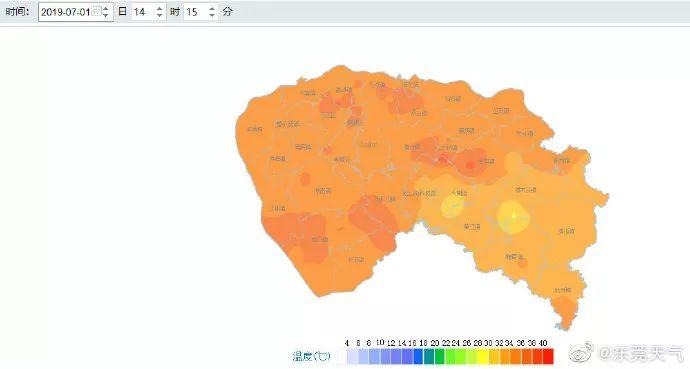Decrease the minute value with down arrow
Viewport: 690px width, 369px height.
click(212, 15)
